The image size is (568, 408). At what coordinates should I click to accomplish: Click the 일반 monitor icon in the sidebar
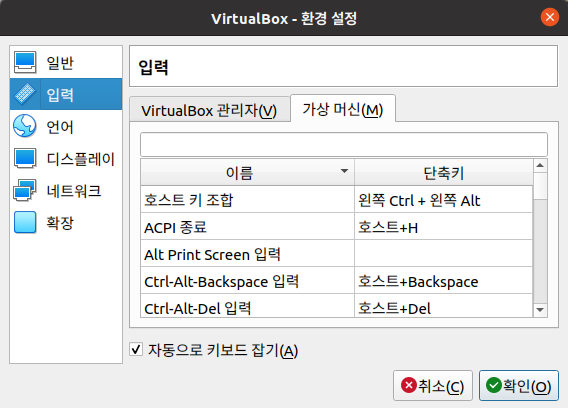(25, 62)
